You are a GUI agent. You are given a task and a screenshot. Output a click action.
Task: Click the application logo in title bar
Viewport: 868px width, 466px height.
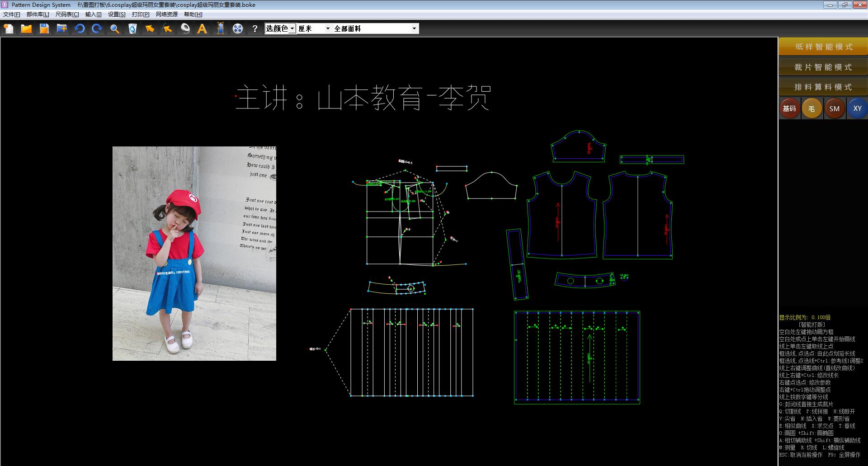5,5
